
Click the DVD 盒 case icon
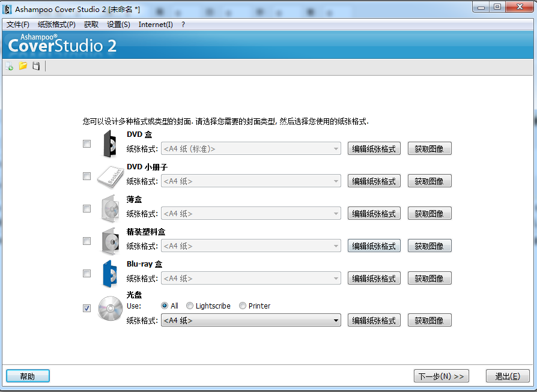point(109,144)
